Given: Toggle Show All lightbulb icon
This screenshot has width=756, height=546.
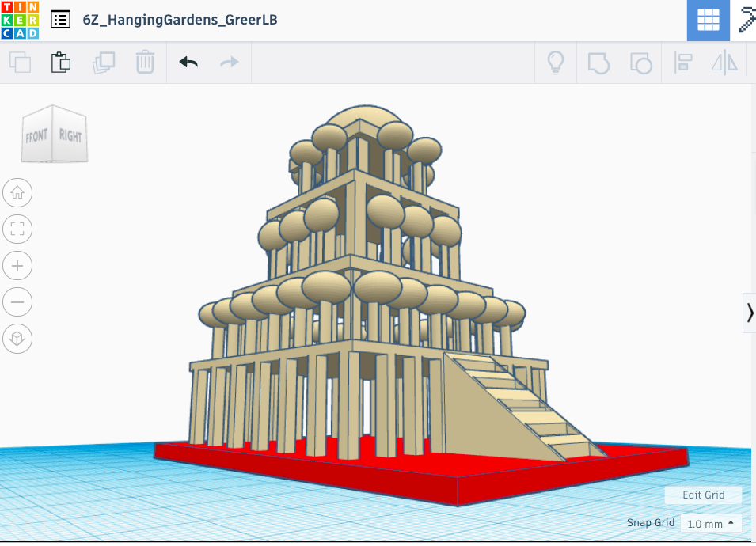Looking at the screenshot, I should [556, 63].
